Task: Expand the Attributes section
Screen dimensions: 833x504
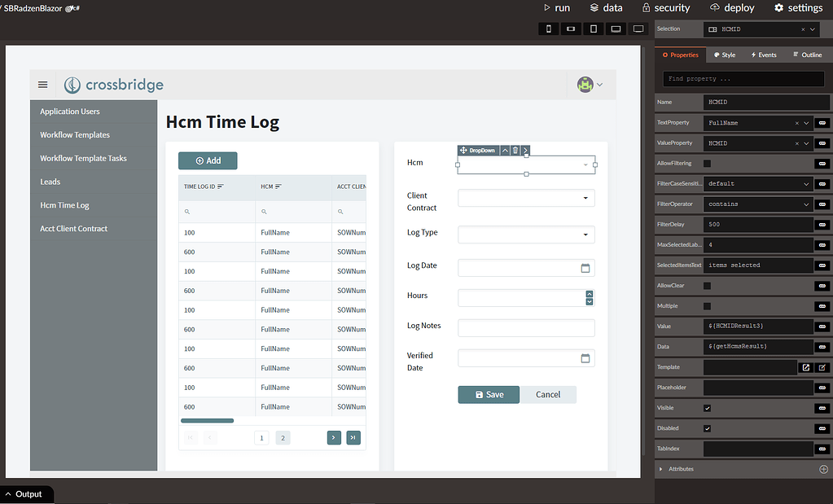Action: pos(661,469)
